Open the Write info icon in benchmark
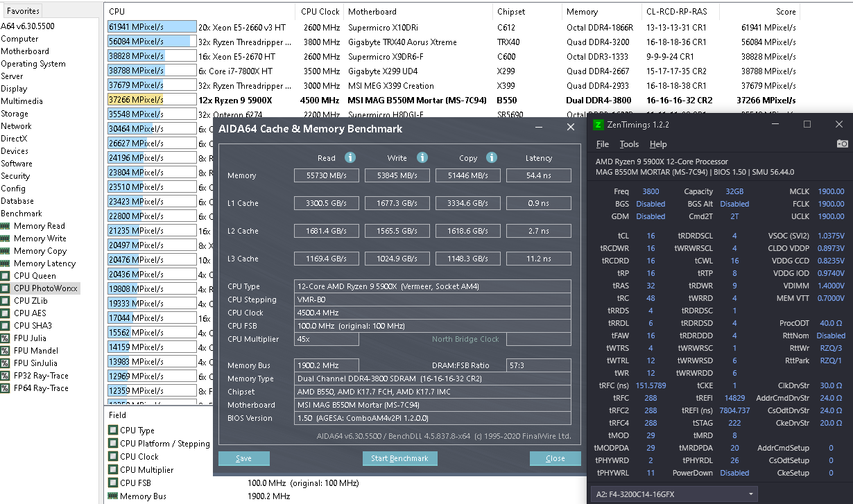The width and height of the screenshot is (853, 504). pos(422,157)
